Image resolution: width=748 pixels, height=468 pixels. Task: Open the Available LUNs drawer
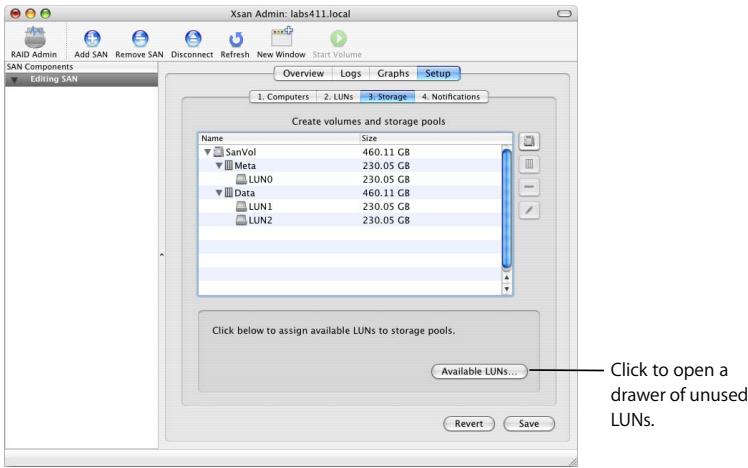point(479,372)
